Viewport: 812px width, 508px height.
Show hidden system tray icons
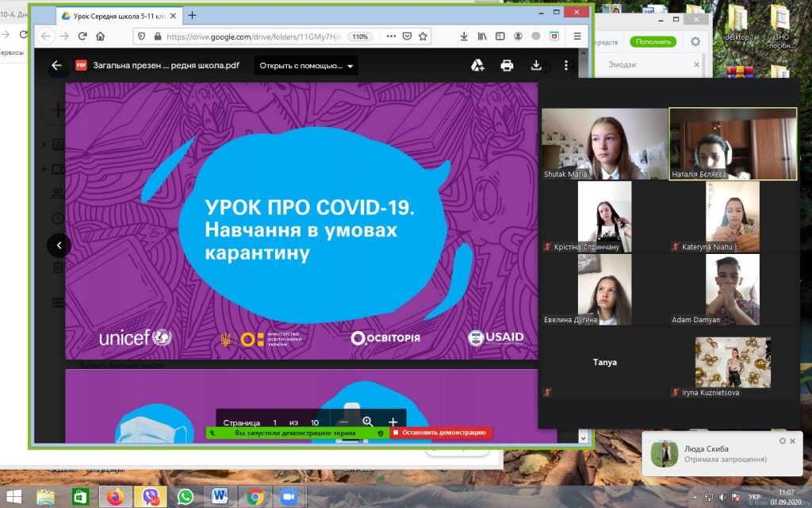tap(695, 498)
